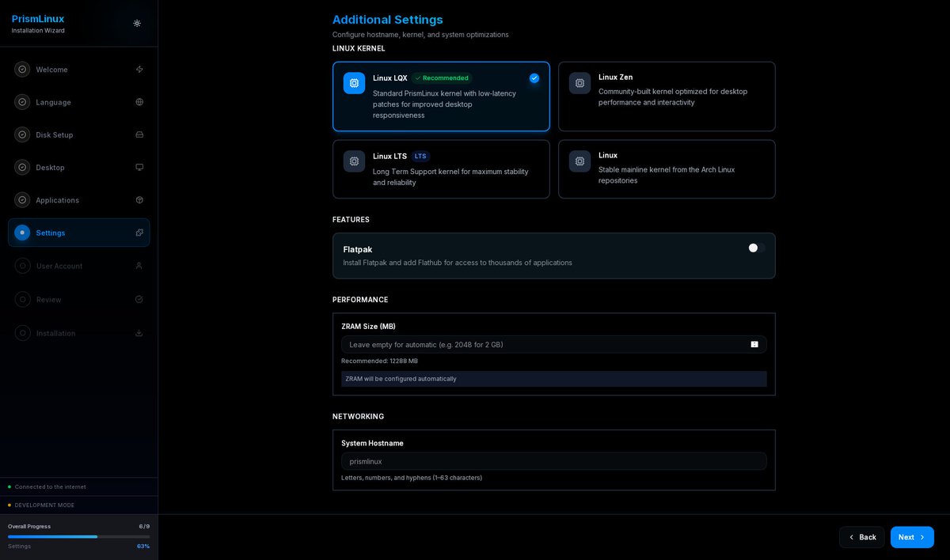The width and height of the screenshot is (950, 560).
Task: Open the Language step in sidebar
Action: 78,102
